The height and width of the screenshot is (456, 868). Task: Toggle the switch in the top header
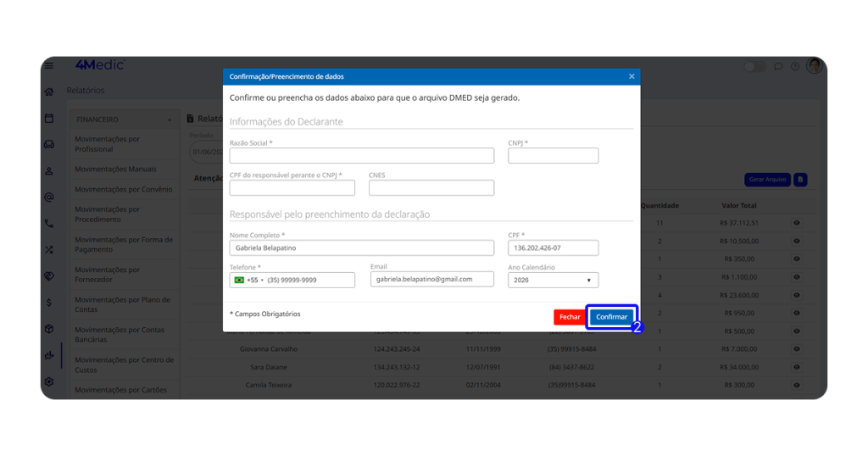(x=754, y=66)
